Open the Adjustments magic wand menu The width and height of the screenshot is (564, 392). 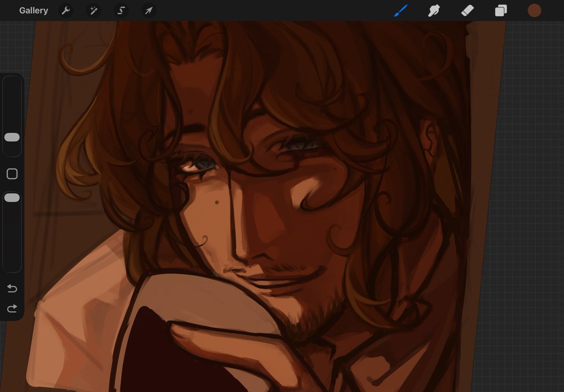pos(94,10)
